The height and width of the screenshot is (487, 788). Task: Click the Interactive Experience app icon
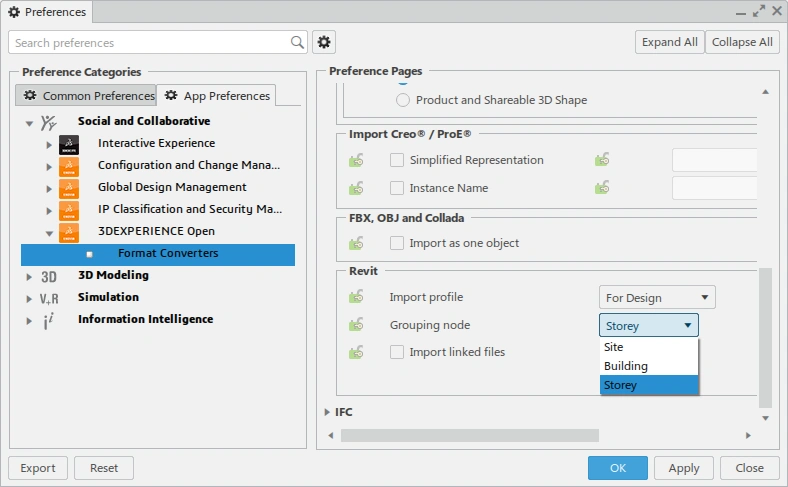point(69,144)
